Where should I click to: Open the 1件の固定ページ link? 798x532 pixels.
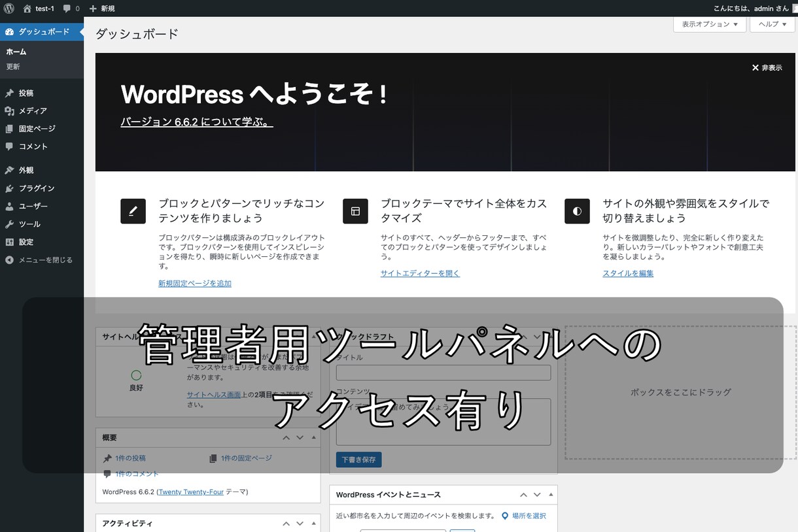pos(246,458)
